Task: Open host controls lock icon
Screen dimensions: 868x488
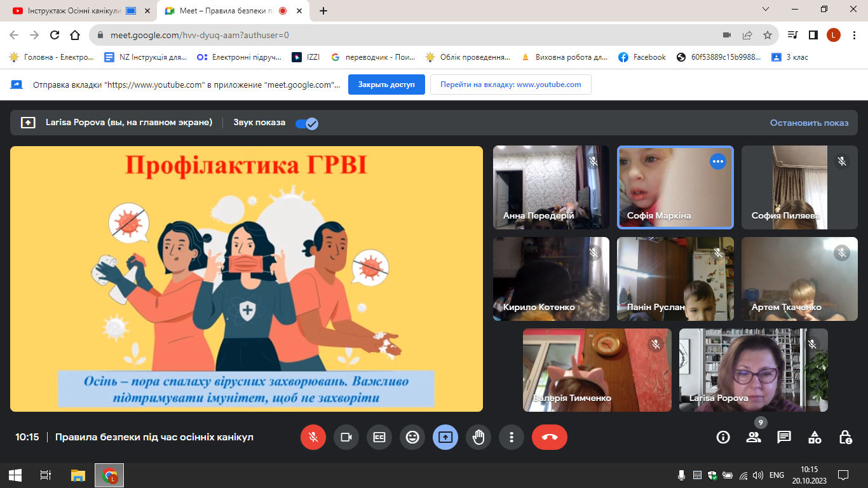Action: coord(845,437)
